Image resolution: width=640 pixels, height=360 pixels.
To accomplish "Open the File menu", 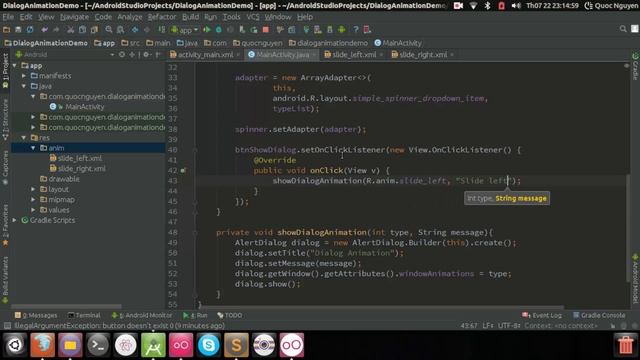I will click(8, 17).
